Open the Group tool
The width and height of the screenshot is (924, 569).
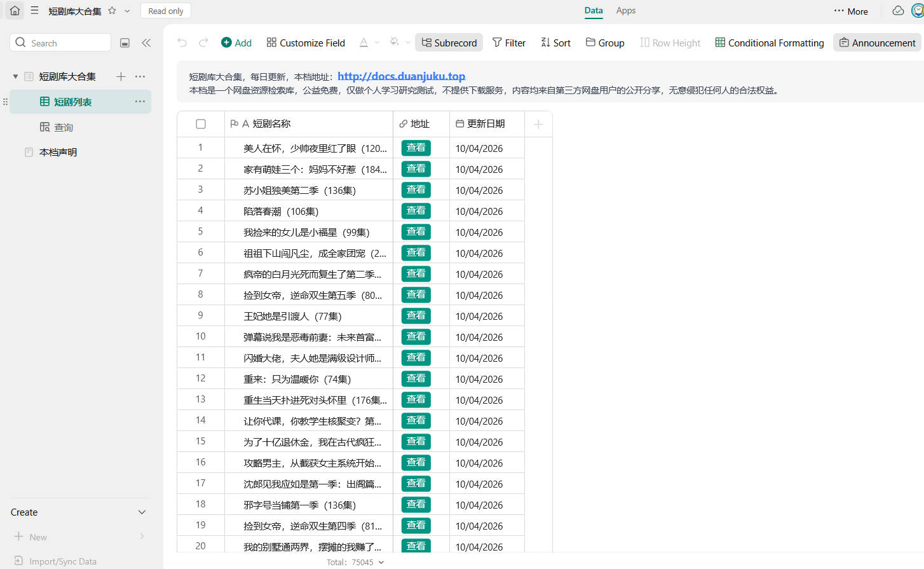tap(605, 43)
